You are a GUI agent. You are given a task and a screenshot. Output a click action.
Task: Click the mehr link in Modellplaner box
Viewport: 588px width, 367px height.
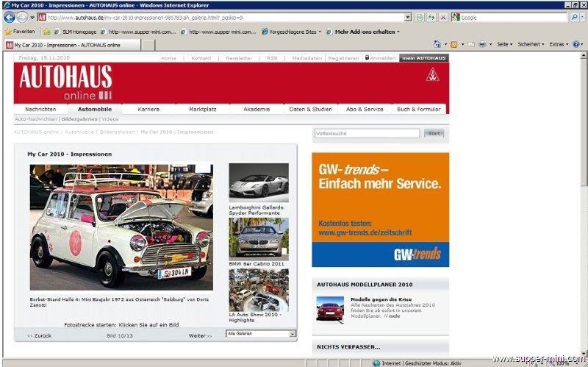[x=394, y=316]
